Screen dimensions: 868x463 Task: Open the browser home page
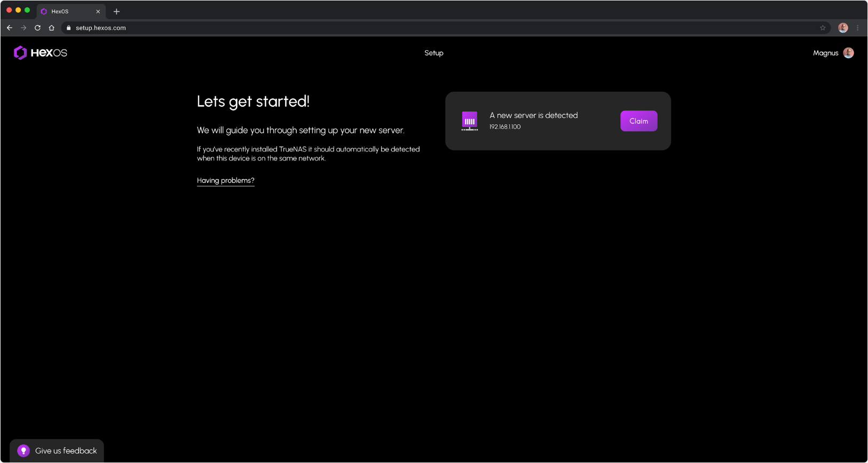tap(52, 28)
